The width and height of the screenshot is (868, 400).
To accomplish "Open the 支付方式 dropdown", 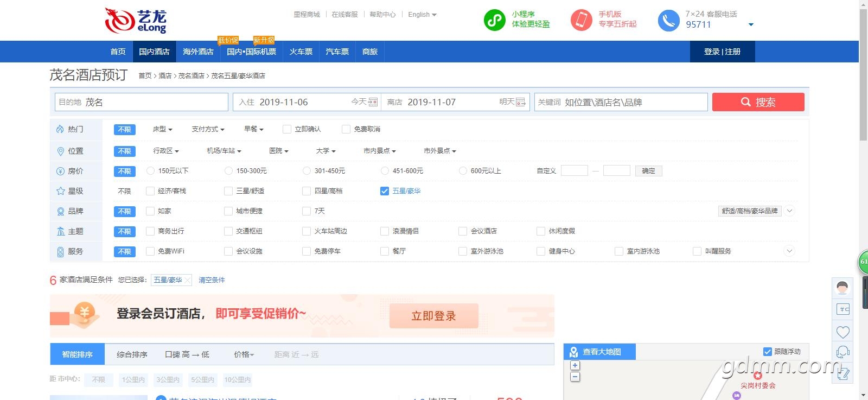I will click(208, 129).
